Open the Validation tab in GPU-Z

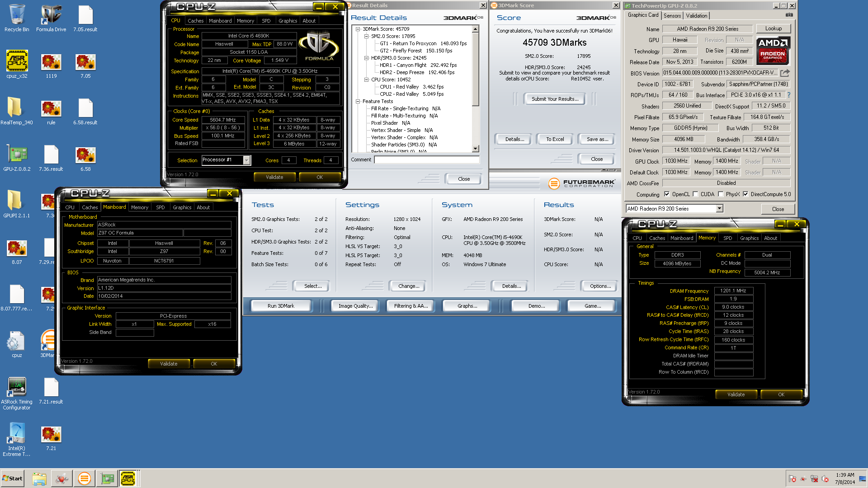coord(696,16)
